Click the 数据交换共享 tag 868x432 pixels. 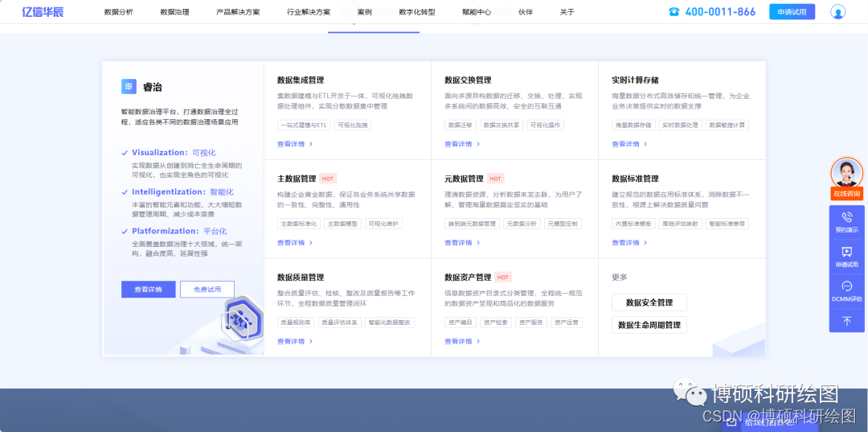[502, 125]
